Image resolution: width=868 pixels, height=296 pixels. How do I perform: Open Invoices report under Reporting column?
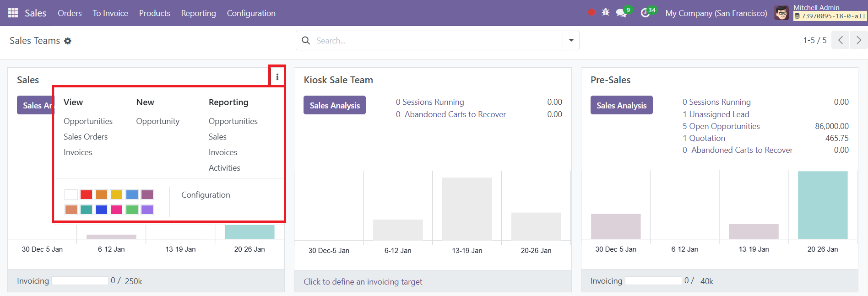click(223, 152)
